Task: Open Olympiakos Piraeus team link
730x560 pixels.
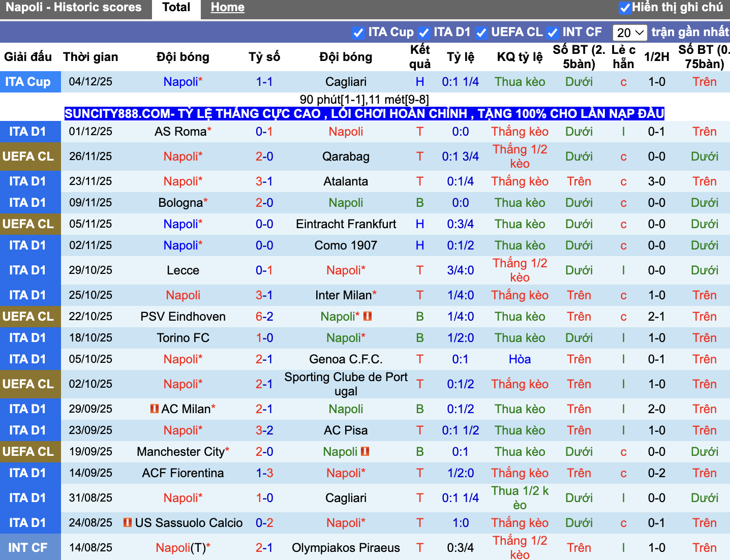Action: click(346, 548)
